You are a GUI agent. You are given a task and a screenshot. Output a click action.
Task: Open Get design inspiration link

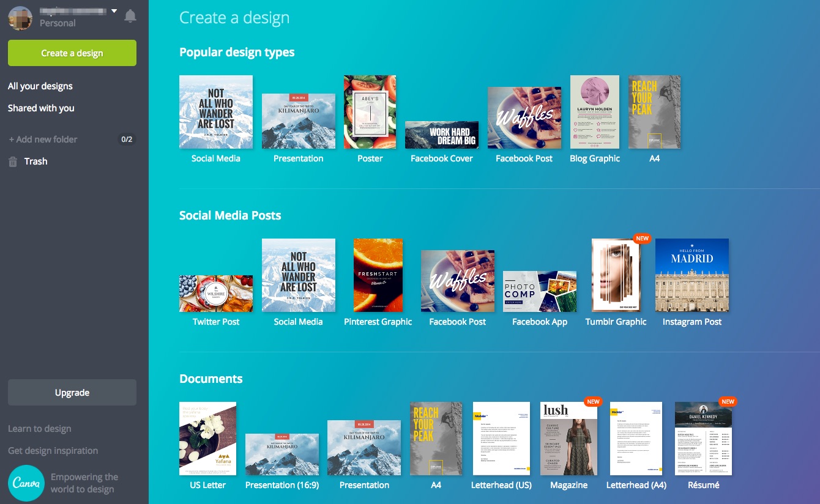pyautogui.click(x=53, y=451)
